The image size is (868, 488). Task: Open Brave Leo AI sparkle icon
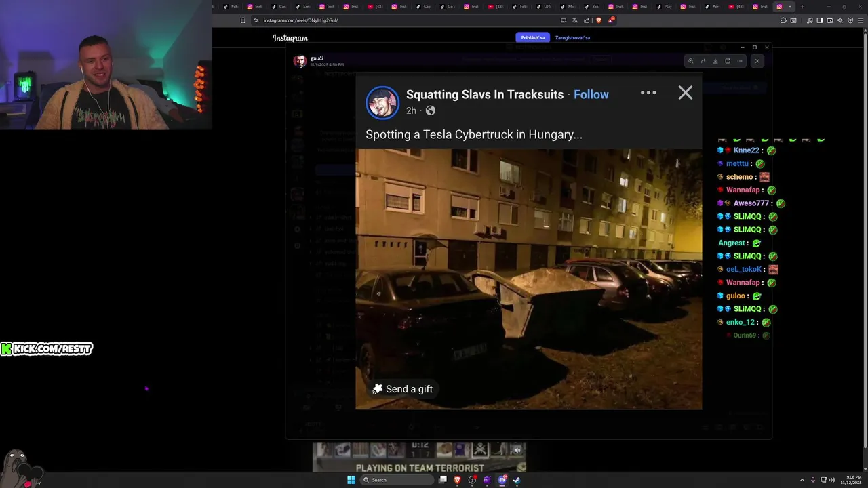point(840,20)
